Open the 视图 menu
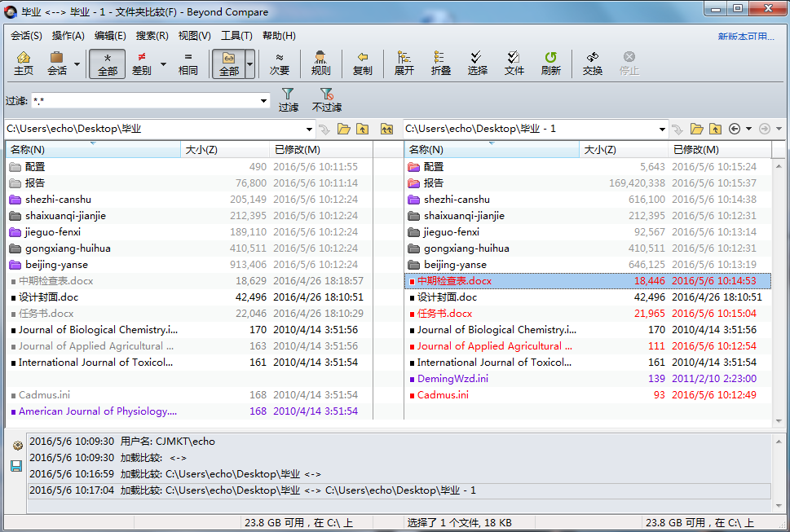The image size is (790, 532). (x=192, y=36)
